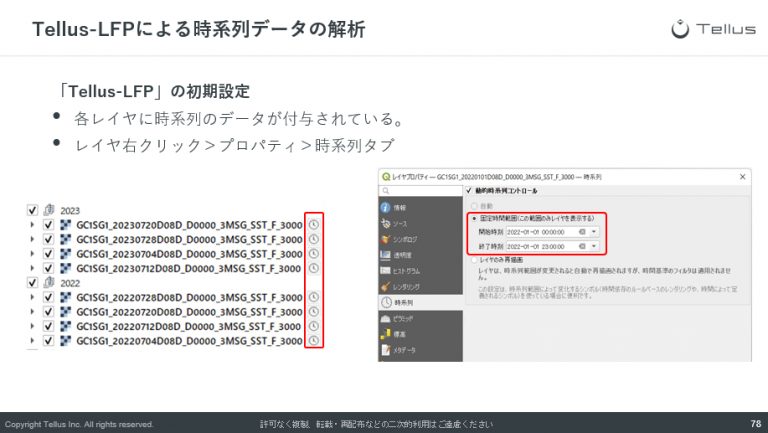Click the temporal clock icon beside GC1SG1_20220704D08D
Screen dimensions: 768x433
click(314, 340)
